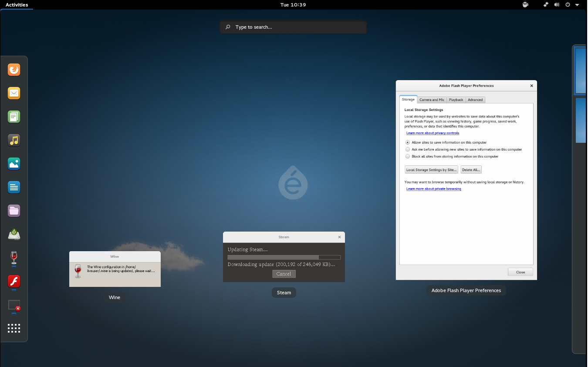Open the purple file manager folder icon
588x367 pixels.
(14, 211)
